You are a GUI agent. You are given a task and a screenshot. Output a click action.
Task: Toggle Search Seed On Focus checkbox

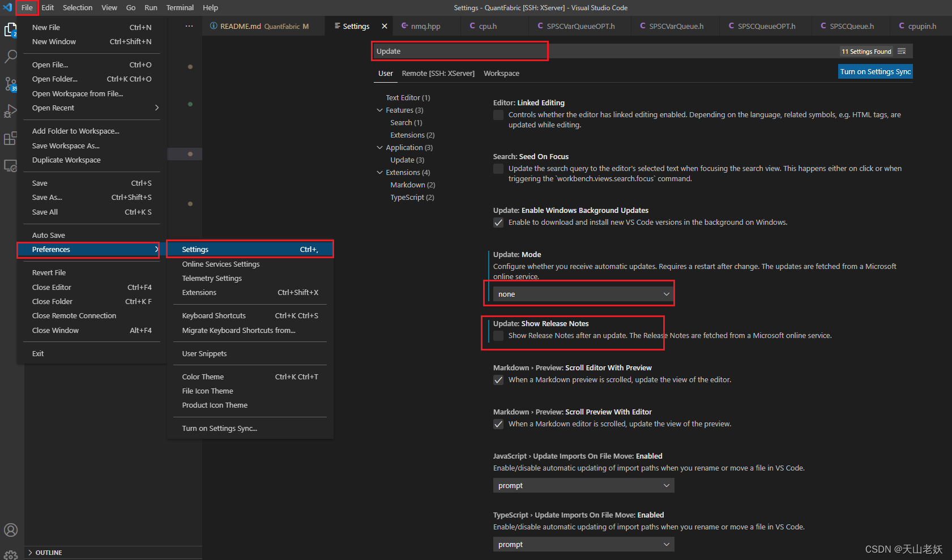[498, 169]
